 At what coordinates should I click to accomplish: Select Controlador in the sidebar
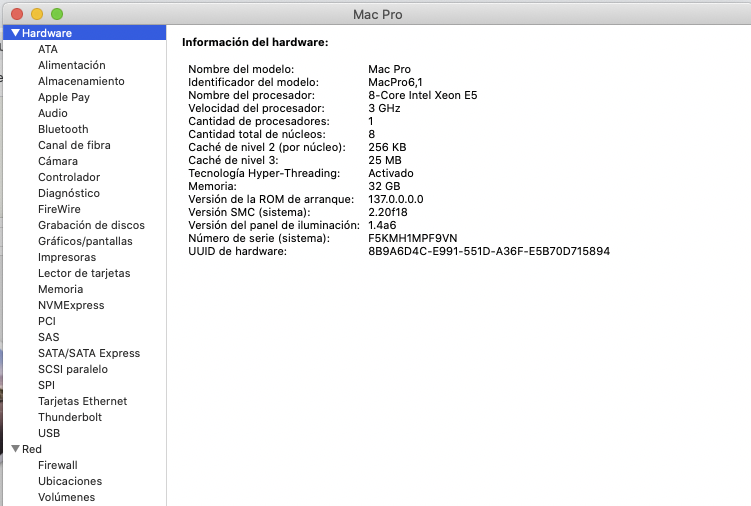(x=69, y=177)
